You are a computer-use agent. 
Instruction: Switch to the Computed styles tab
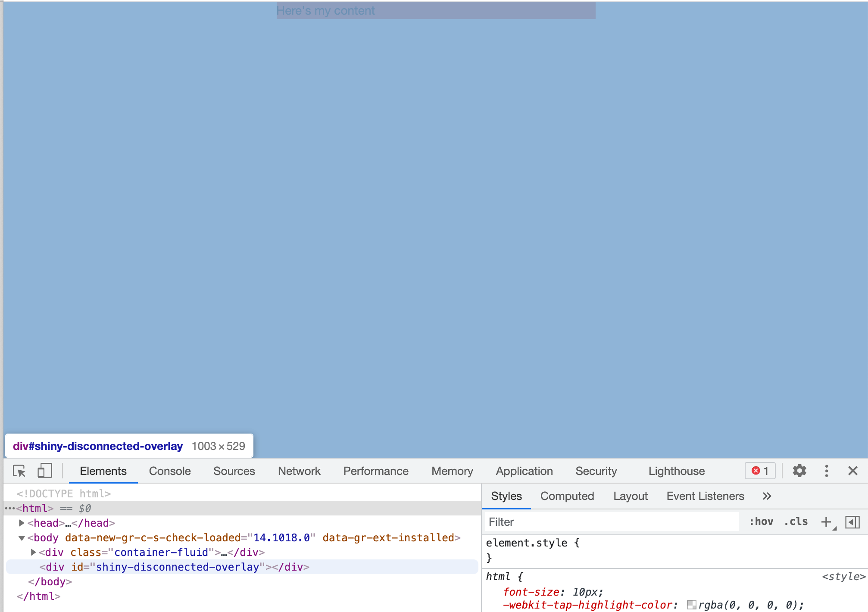(x=567, y=496)
